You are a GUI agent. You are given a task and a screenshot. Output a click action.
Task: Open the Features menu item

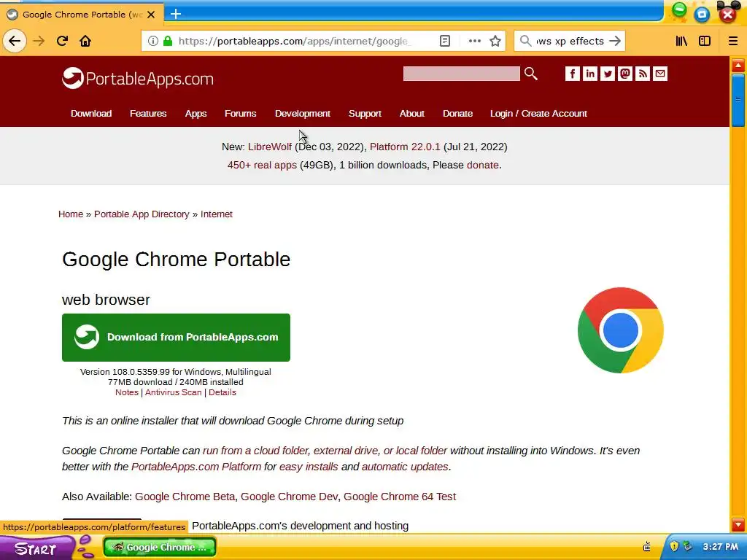[x=148, y=113]
